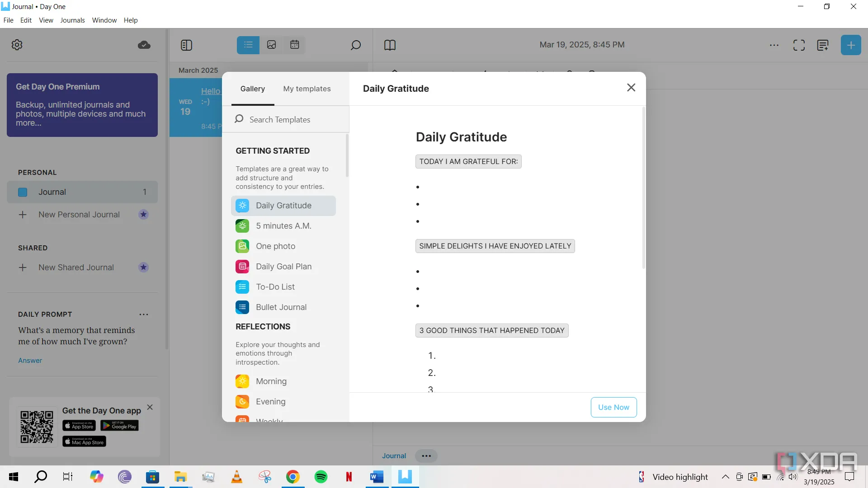Open the entry search magnifier
868x488 pixels.
pyautogui.click(x=356, y=45)
